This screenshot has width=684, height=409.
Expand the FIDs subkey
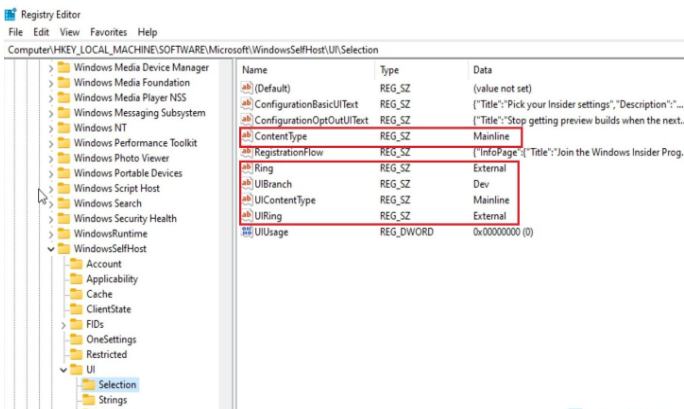[x=63, y=325]
